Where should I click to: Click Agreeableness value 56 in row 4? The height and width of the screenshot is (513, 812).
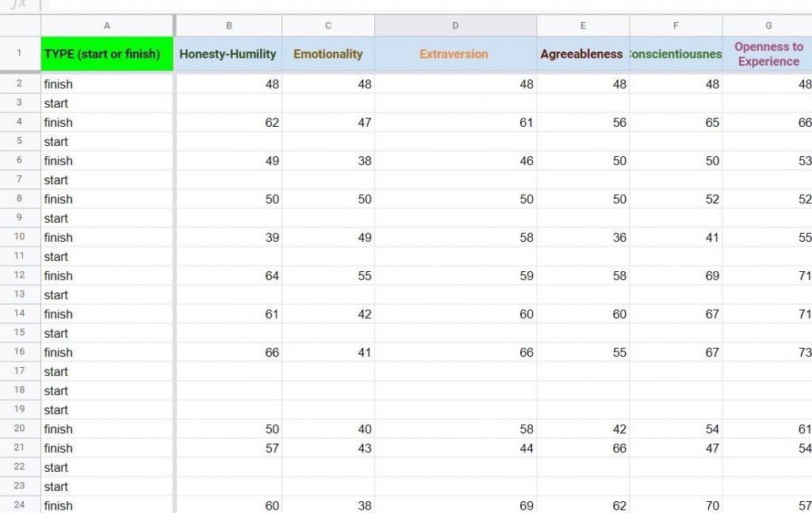[583, 122]
